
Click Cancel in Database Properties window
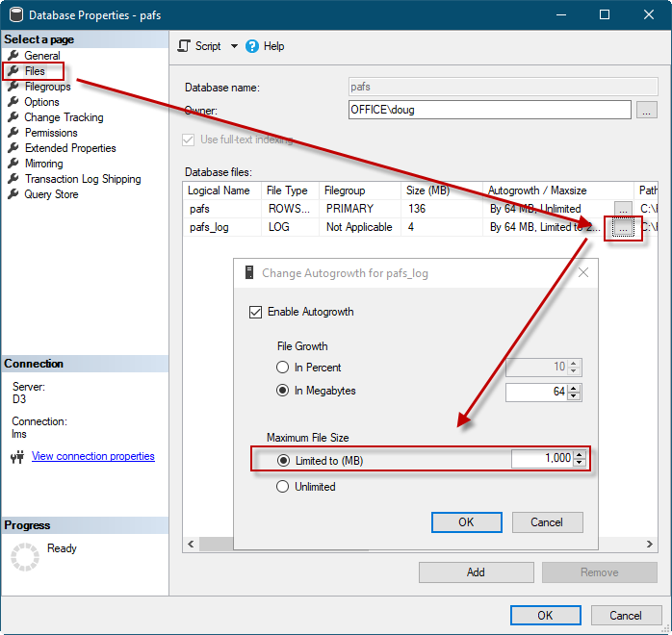[x=625, y=616]
